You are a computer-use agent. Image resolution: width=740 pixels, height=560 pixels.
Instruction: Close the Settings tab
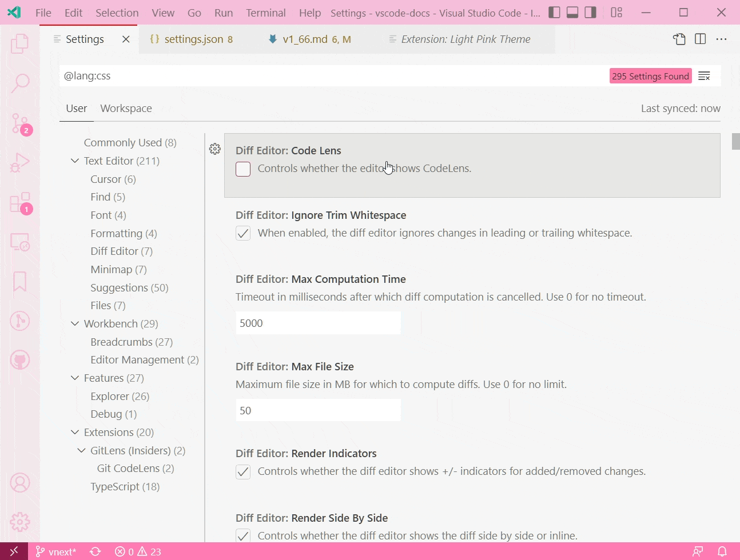point(126,39)
